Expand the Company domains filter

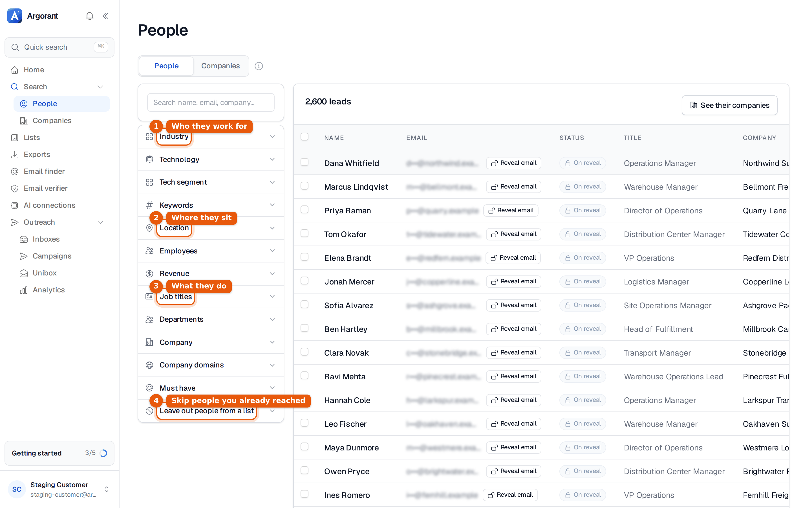(x=211, y=365)
